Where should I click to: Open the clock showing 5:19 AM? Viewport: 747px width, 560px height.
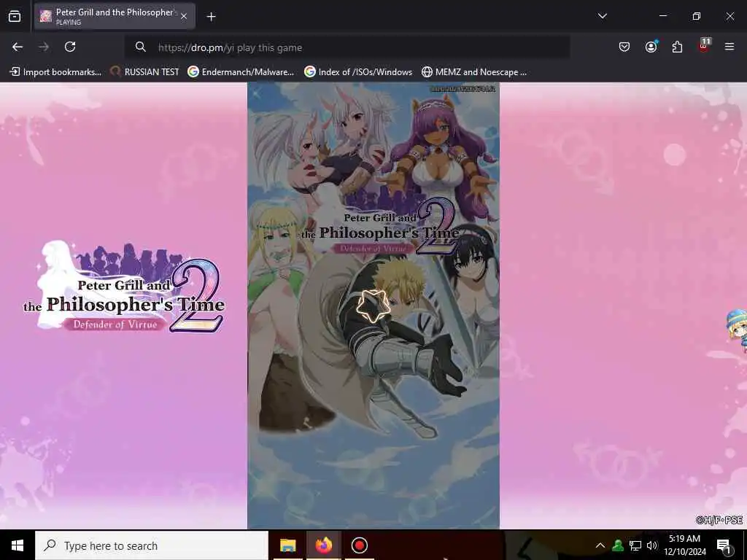[x=684, y=545]
